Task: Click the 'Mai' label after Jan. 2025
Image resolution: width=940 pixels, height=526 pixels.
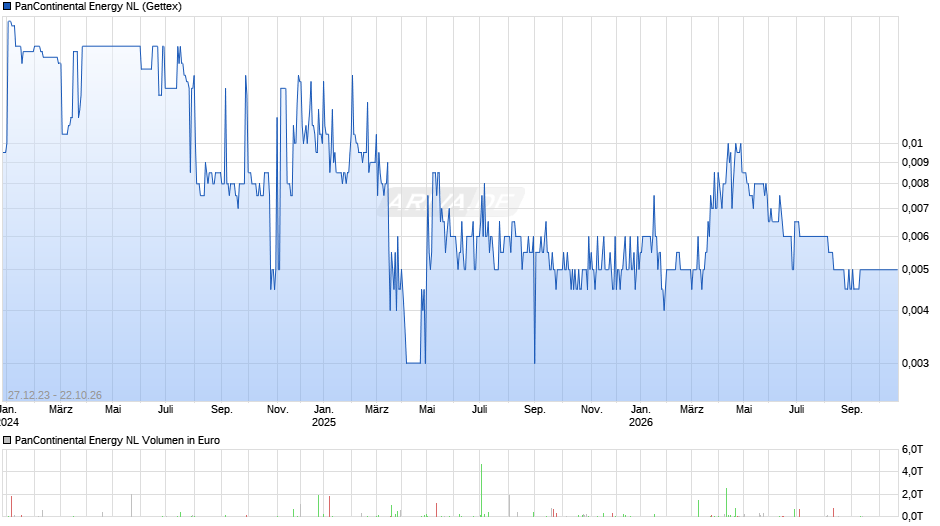Action: pos(427,410)
